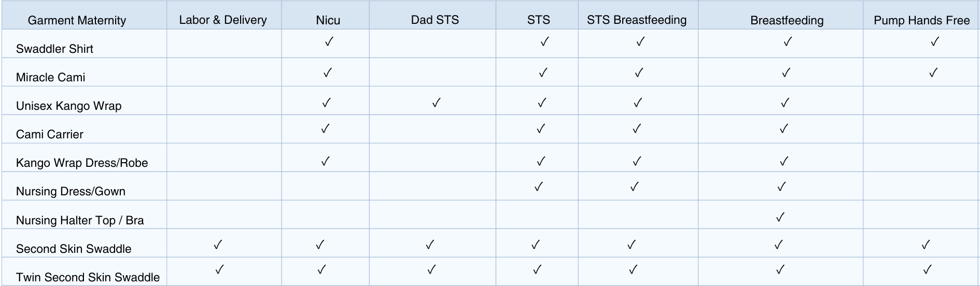
Task: Click Miracle Cami's STS Breastfeeding checkmark
Action: point(639,73)
